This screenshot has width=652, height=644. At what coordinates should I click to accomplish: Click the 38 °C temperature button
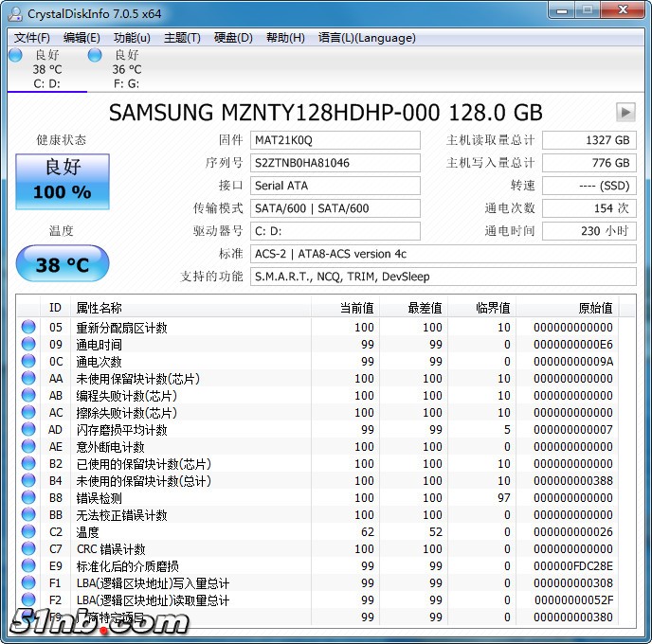[x=63, y=264]
